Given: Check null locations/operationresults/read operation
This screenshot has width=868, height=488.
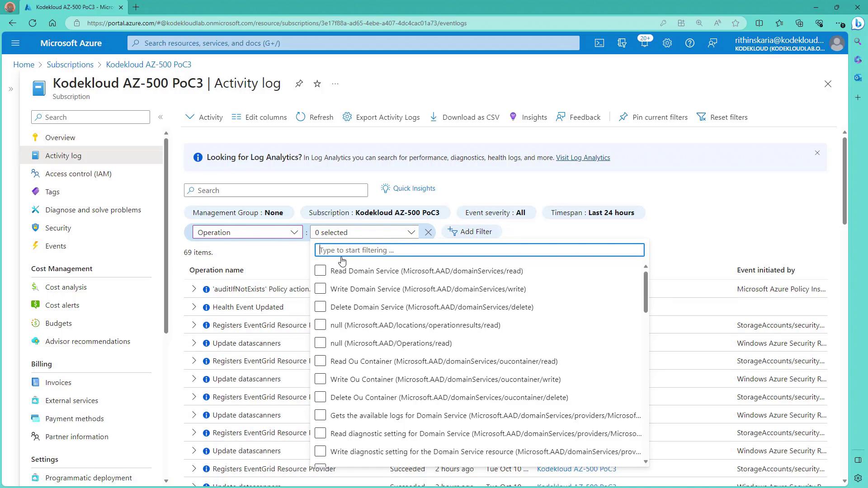Looking at the screenshot, I should (320, 324).
